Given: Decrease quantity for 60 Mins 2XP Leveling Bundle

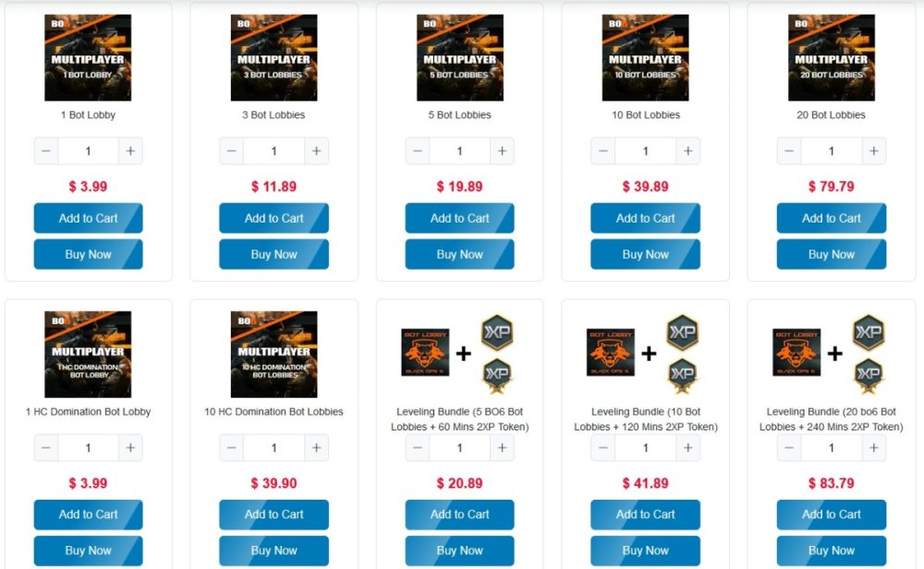Looking at the screenshot, I should pyautogui.click(x=418, y=448).
